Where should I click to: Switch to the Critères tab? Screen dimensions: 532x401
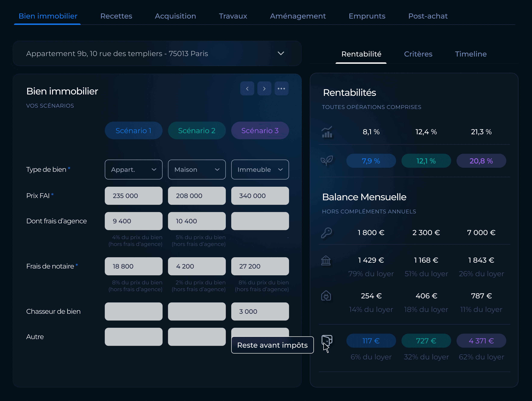coord(418,54)
